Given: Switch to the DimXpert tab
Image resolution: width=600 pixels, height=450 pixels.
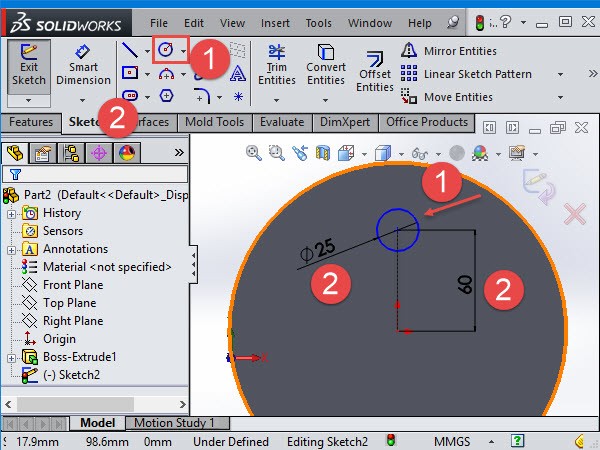Looking at the screenshot, I should click(345, 122).
